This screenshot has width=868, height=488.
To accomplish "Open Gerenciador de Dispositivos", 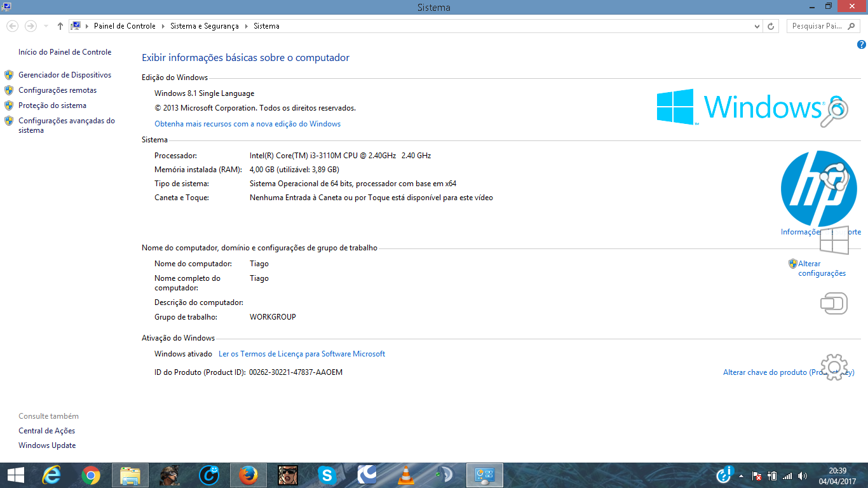I will coord(65,75).
